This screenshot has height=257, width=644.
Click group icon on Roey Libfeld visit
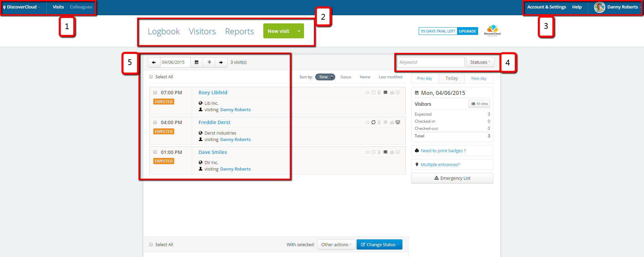pyautogui.click(x=392, y=93)
